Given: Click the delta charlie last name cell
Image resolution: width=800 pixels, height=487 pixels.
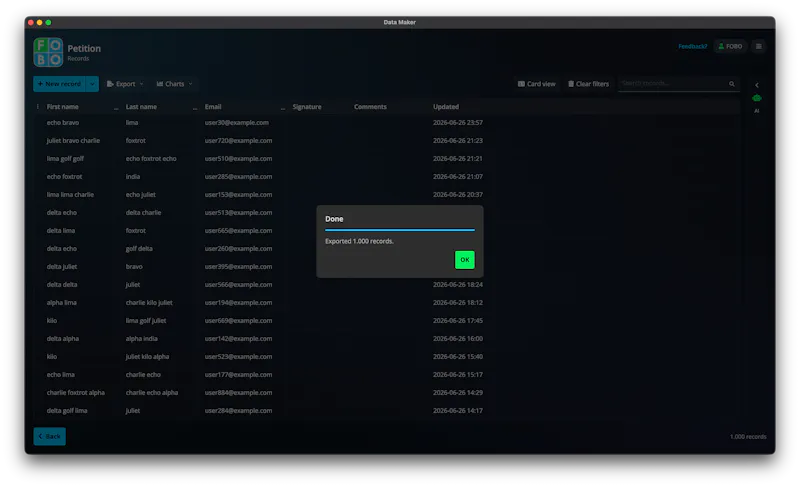Looking at the screenshot, I should point(143,213).
